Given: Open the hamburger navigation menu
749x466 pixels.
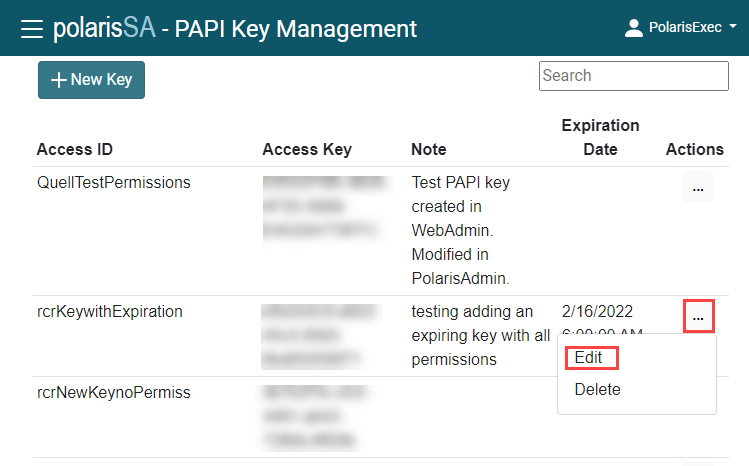Looking at the screenshot, I should pos(32,29).
